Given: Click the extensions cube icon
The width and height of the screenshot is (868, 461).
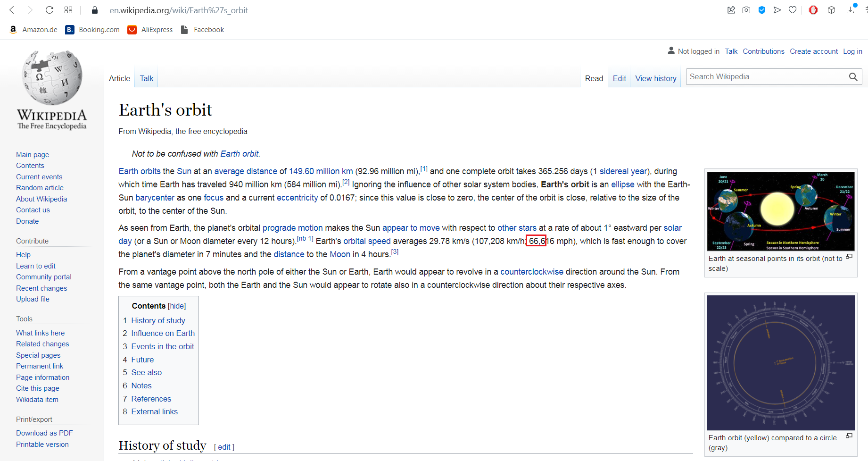Looking at the screenshot, I should [x=832, y=10].
